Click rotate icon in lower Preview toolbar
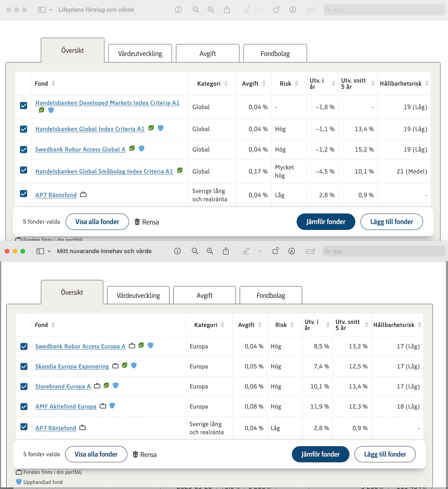The width and height of the screenshot is (448, 489). pos(276,251)
